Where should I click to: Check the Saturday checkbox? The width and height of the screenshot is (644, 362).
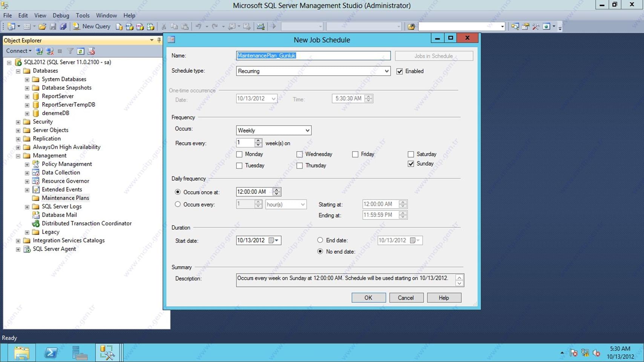click(x=411, y=154)
